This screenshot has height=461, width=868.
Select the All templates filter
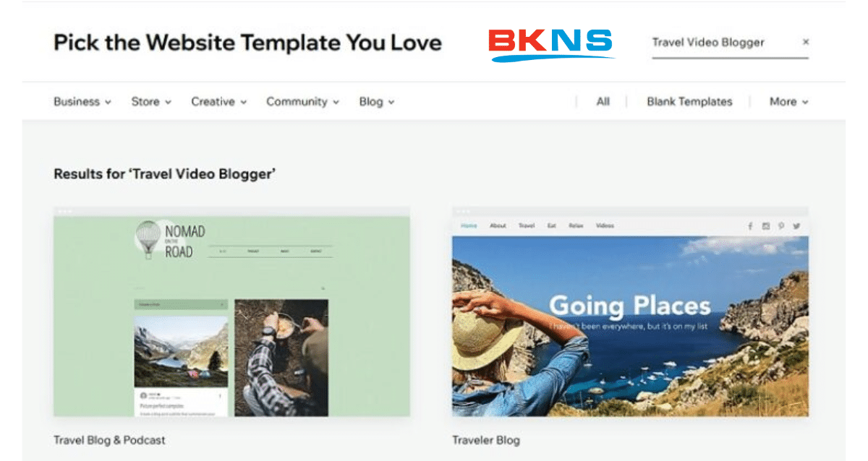click(603, 102)
